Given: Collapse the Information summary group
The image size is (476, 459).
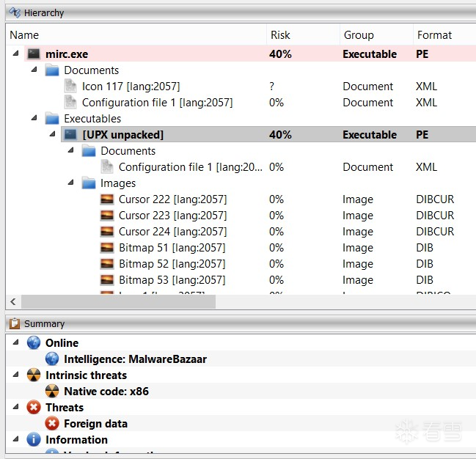Looking at the screenshot, I should 16,438.
